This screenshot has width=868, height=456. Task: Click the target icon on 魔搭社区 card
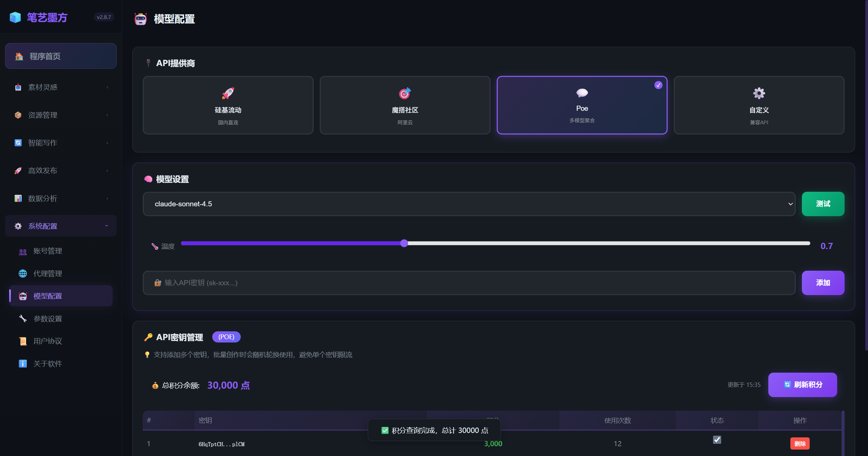[x=405, y=93]
